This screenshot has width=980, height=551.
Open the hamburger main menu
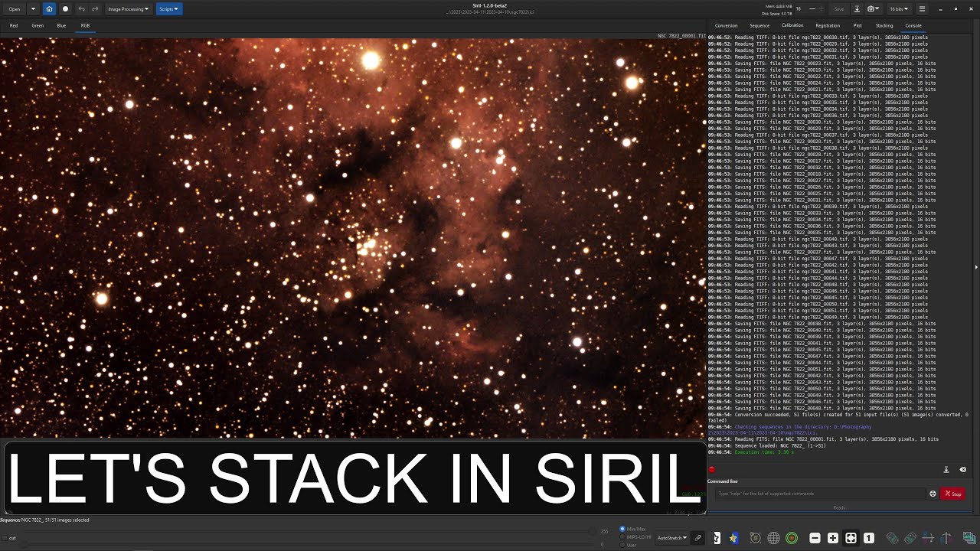922,9
